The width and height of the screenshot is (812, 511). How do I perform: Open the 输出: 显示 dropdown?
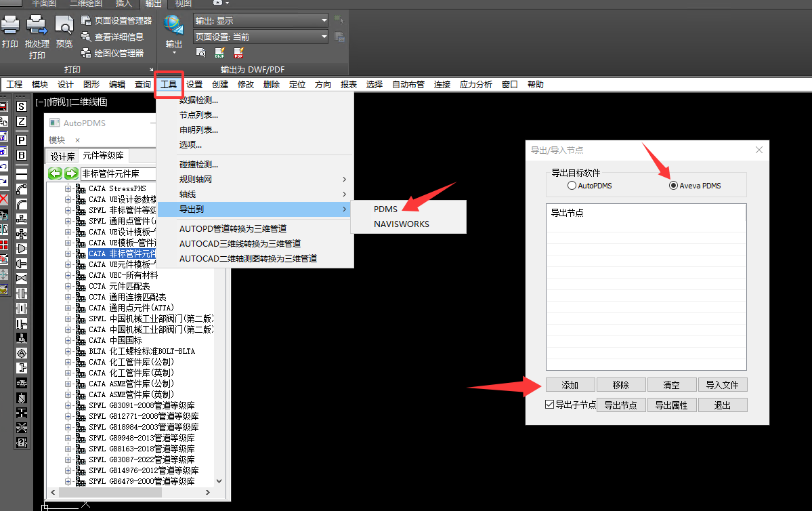pos(260,21)
